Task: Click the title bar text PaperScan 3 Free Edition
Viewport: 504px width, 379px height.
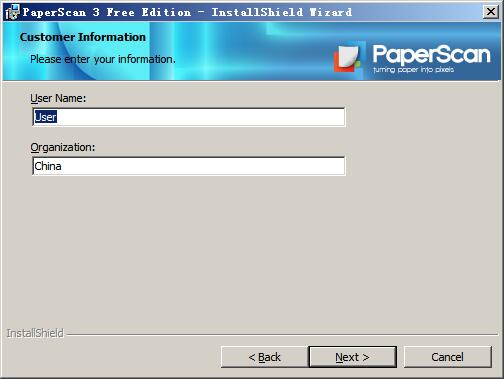Action: click(x=107, y=12)
